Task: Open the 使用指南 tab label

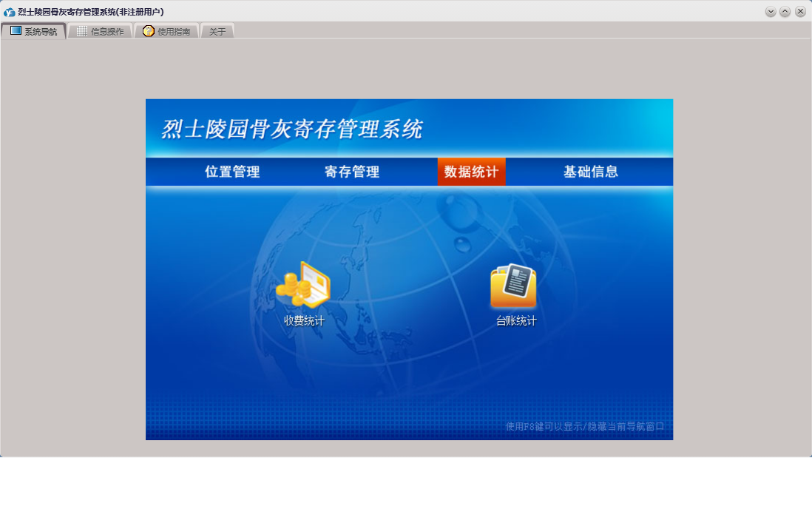Action: click(174, 32)
